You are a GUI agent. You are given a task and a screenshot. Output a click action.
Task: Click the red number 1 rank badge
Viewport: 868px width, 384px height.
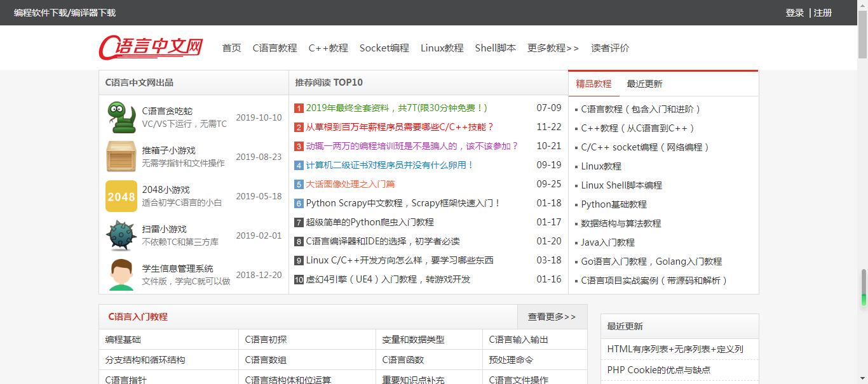pos(299,109)
